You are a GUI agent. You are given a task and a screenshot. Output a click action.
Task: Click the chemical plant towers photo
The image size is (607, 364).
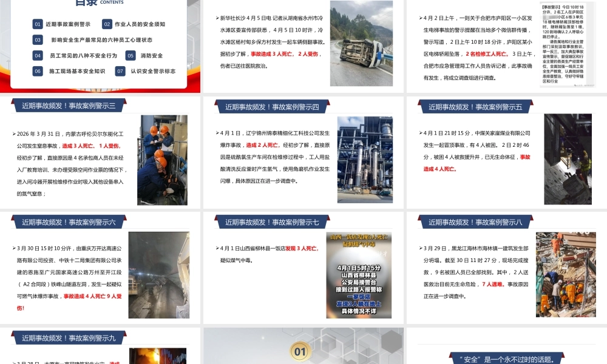pos(365,160)
